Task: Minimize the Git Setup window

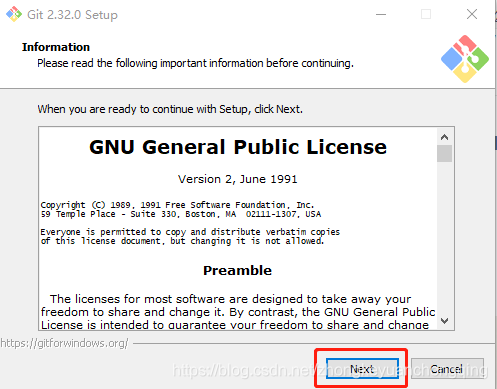Action: tap(381, 14)
